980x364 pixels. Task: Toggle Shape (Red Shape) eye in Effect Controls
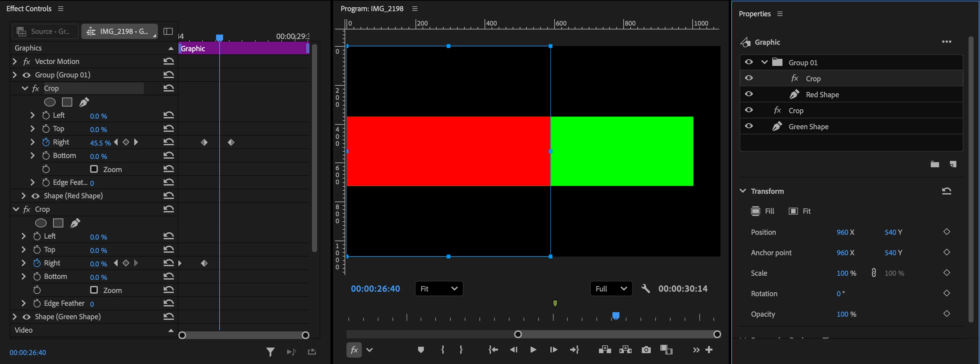click(x=35, y=196)
